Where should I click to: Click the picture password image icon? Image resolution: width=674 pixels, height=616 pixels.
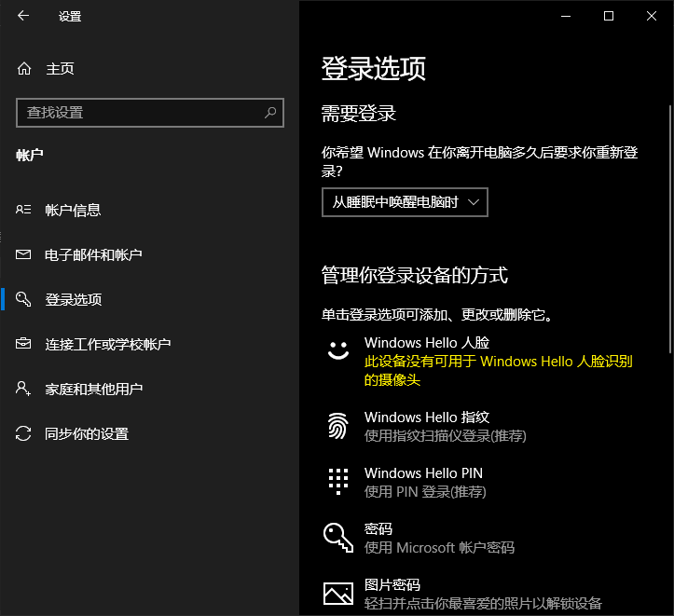click(x=338, y=594)
